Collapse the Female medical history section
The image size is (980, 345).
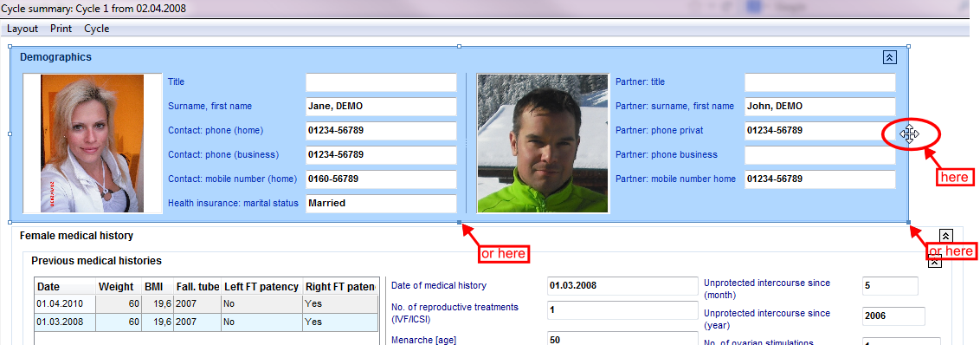click(x=946, y=236)
